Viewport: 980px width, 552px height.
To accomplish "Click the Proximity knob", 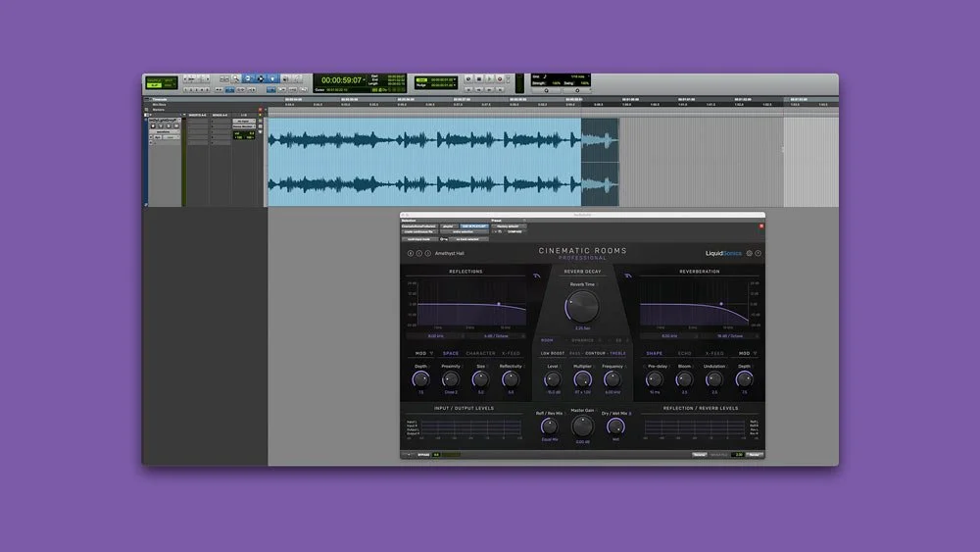I will (x=451, y=378).
